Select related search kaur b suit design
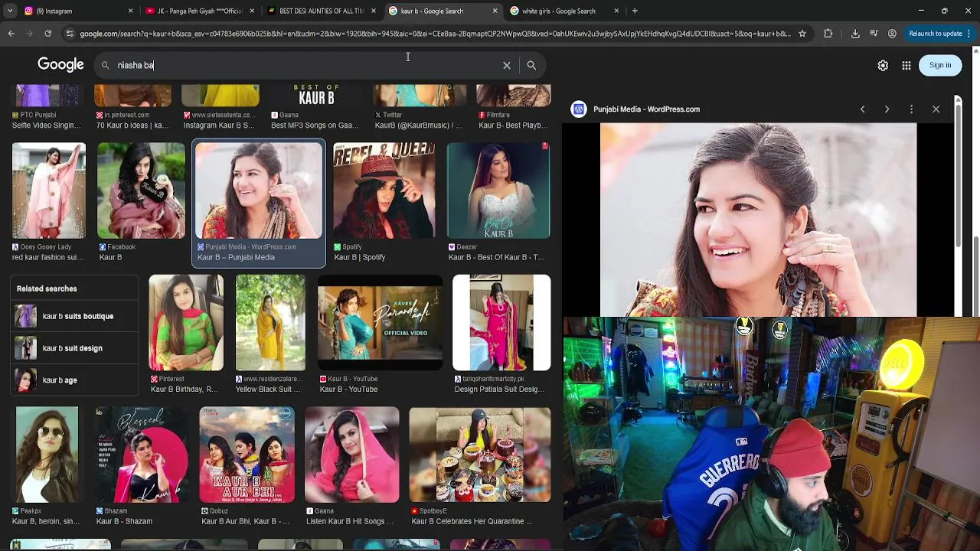980x551 pixels. 75,348
